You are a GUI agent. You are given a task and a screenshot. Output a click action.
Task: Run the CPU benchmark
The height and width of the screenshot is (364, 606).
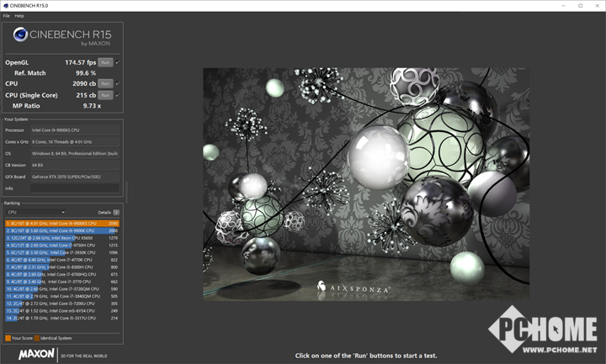pos(105,83)
